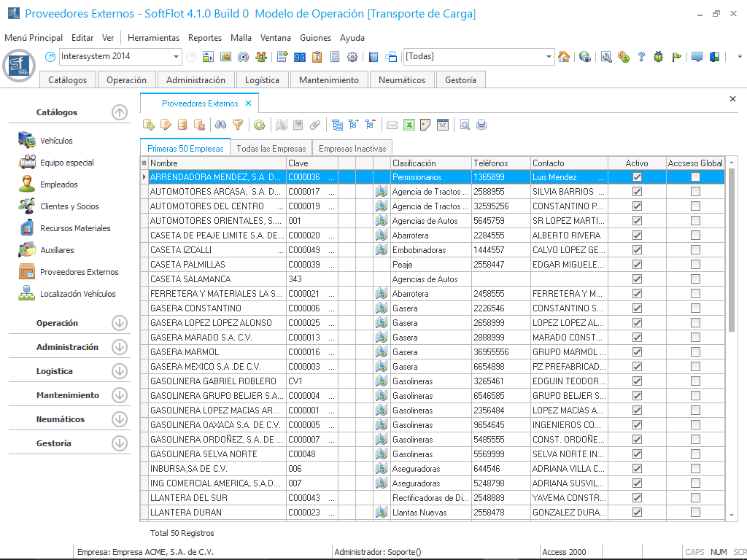Click the green refresh icon
Image resolution: width=747 pixels, height=560 pixels.
[x=260, y=125]
